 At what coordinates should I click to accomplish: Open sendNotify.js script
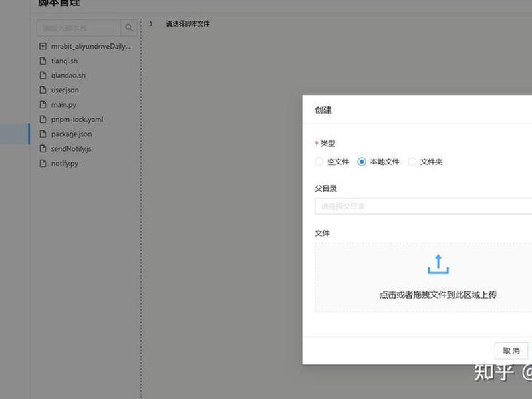71,148
